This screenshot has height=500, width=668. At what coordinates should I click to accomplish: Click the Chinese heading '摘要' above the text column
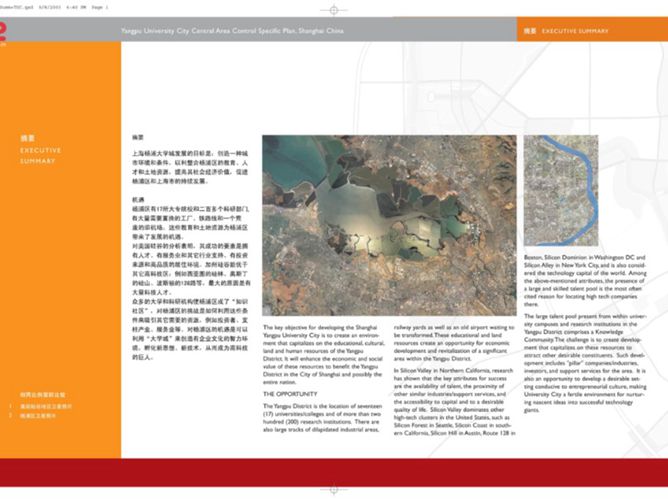click(138, 138)
